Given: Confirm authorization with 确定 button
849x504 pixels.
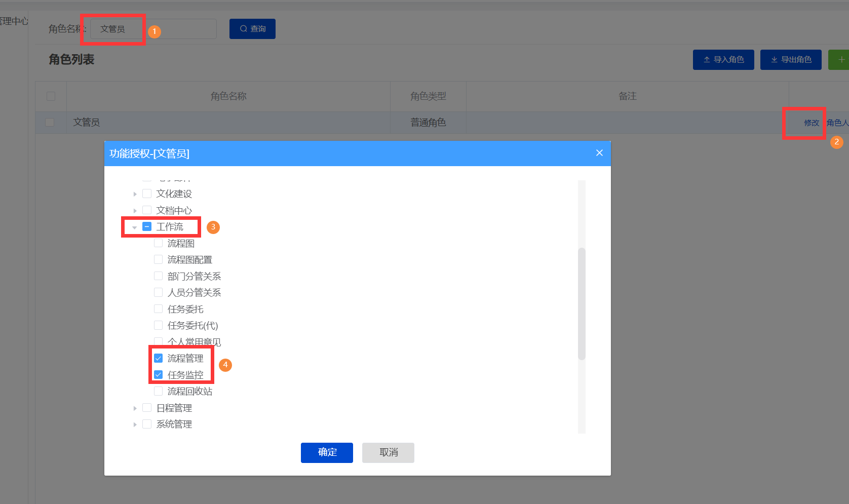Looking at the screenshot, I should click(327, 452).
